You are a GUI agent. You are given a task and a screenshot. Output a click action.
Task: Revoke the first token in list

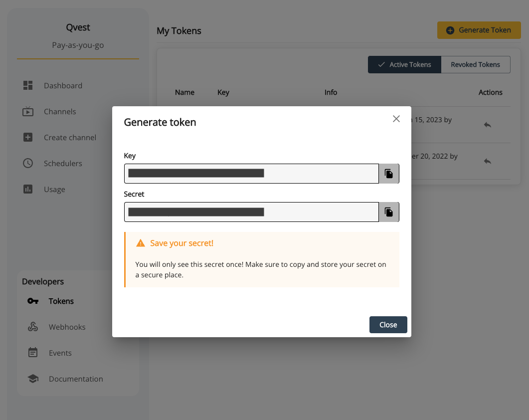point(488,125)
